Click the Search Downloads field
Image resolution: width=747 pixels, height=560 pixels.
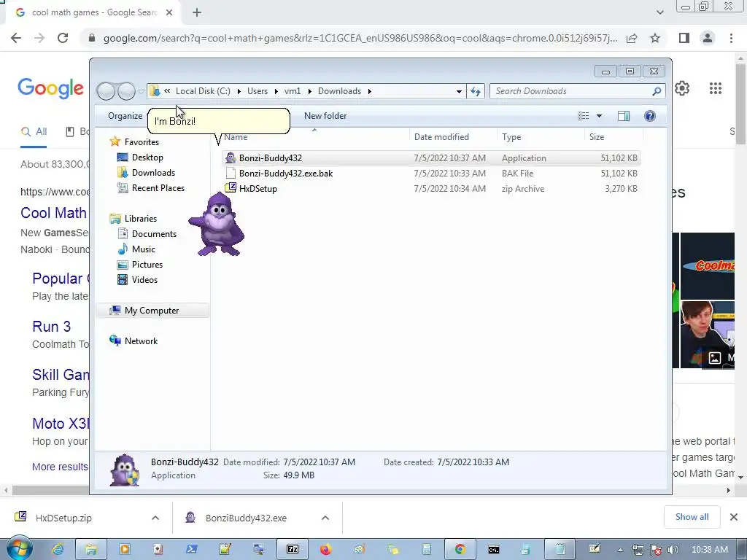tap(578, 91)
